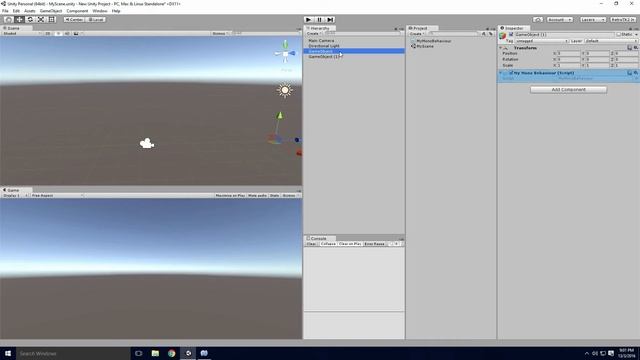Toggle Clear on Play in Console
This screenshot has height=360, width=640.
350,244
